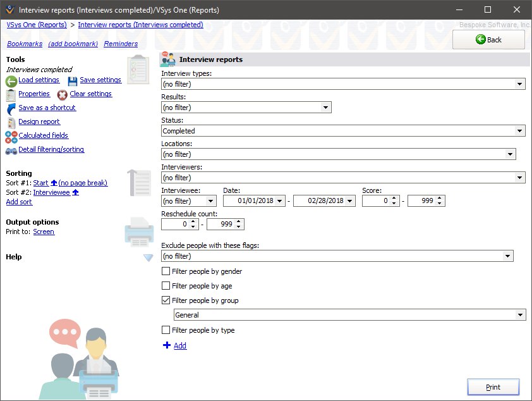Open the Interview types dropdown
This screenshot has height=401, width=532.
click(x=519, y=83)
